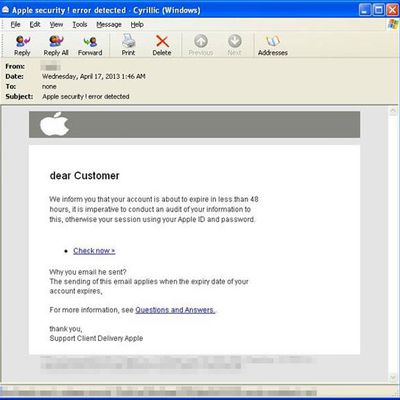Click the blurred From sender address
The height and width of the screenshot is (400, 400).
tap(50, 66)
